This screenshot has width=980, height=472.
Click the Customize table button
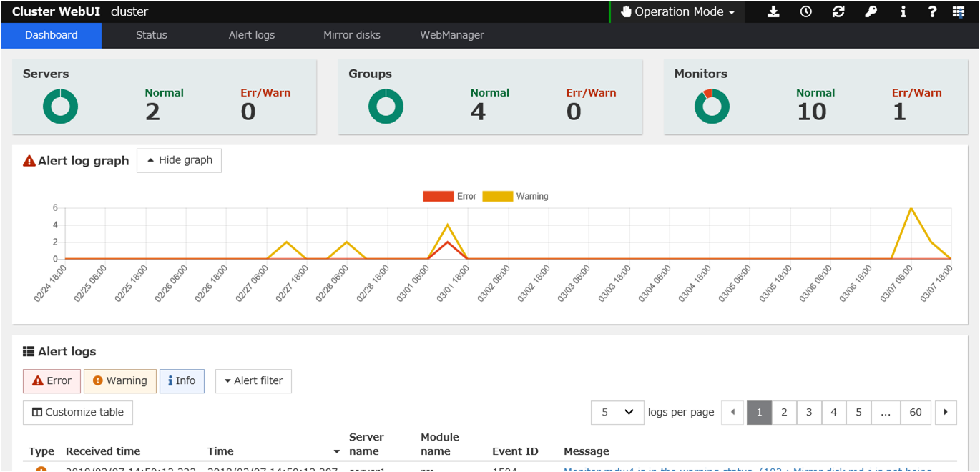(78, 413)
